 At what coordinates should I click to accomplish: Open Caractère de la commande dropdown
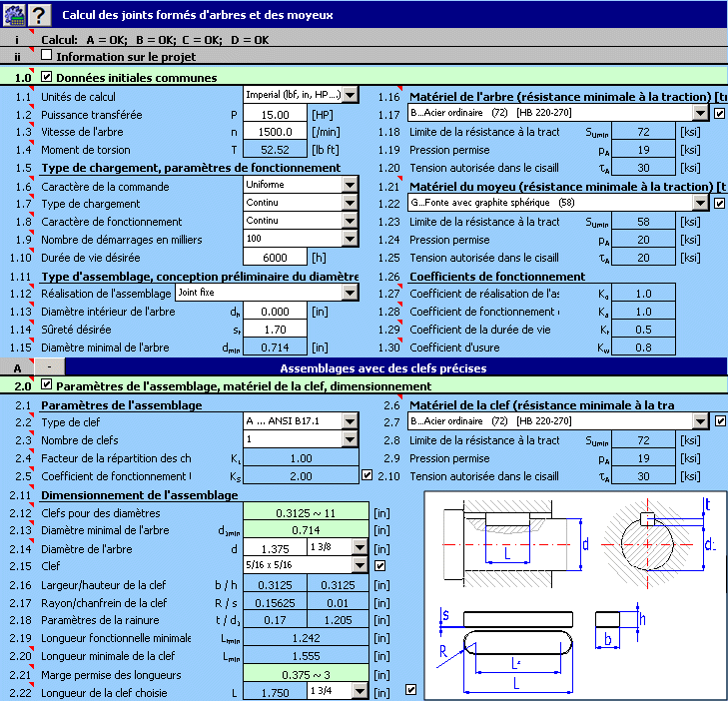[351, 185]
